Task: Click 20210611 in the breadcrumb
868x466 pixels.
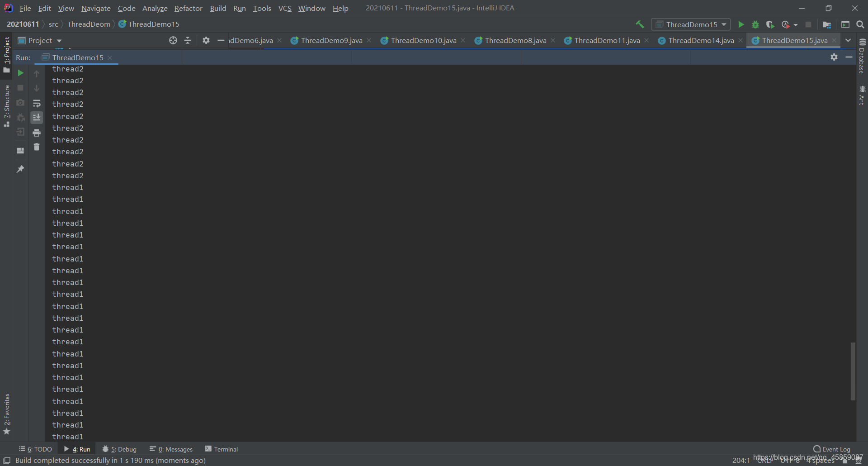Action: coord(23,24)
